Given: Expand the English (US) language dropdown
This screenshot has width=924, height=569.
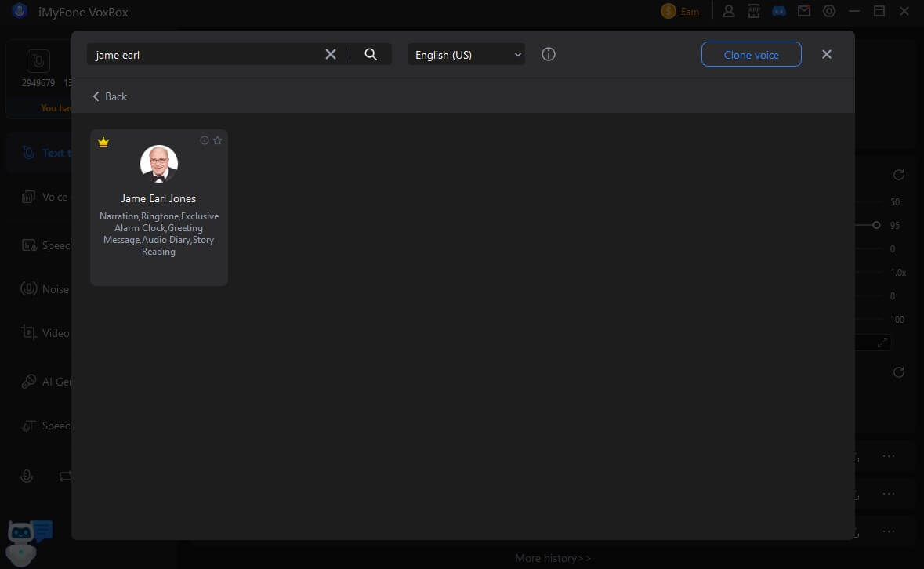Looking at the screenshot, I should [x=466, y=54].
